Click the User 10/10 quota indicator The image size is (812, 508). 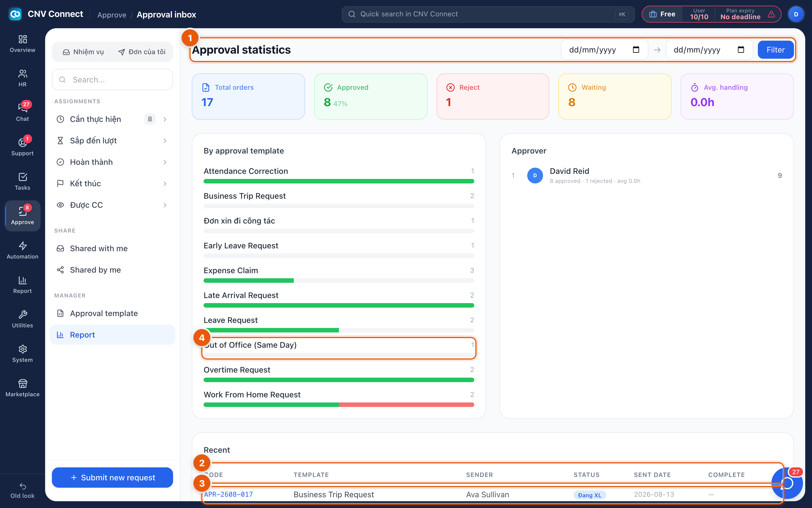(699, 14)
